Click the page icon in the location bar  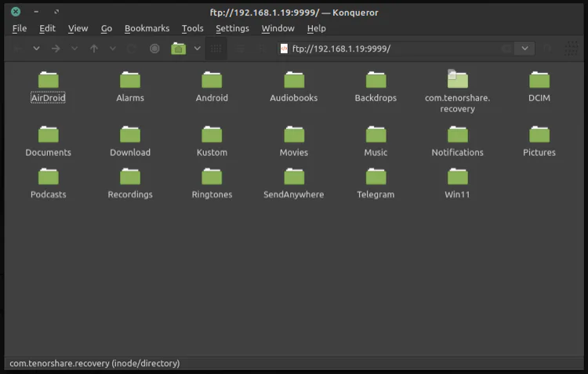tap(285, 49)
